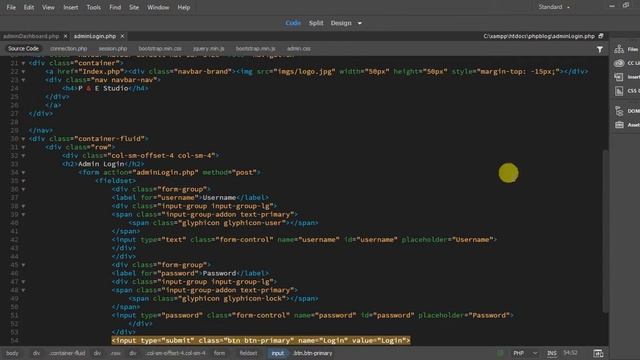Click the green lint status indicator
Screen dimensions: 640x360
tap(500, 353)
